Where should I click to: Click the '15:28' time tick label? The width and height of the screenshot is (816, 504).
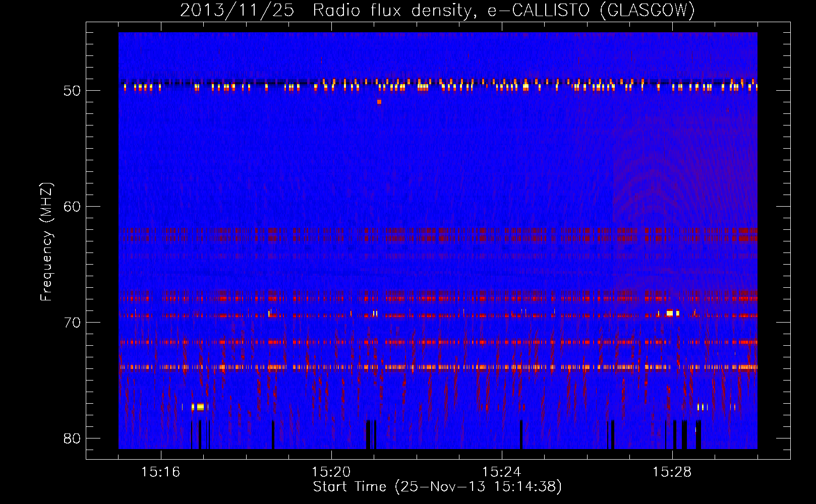(672, 472)
